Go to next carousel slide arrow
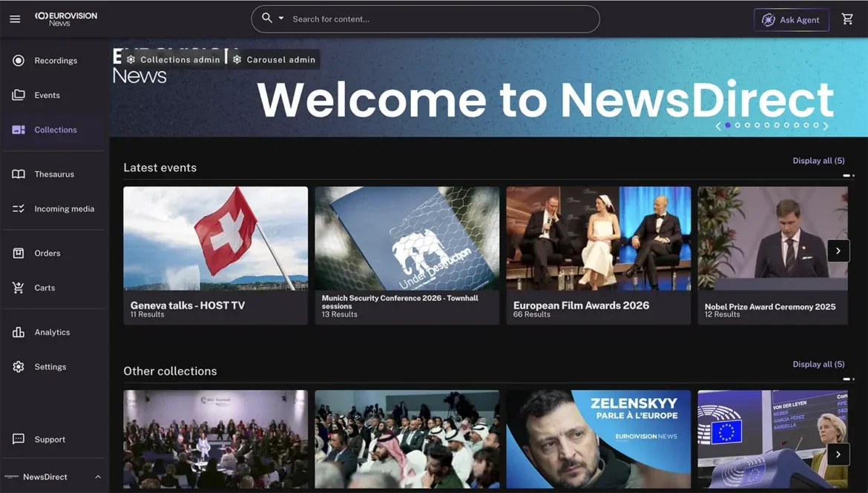868x493 pixels. click(x=826, y=125)
